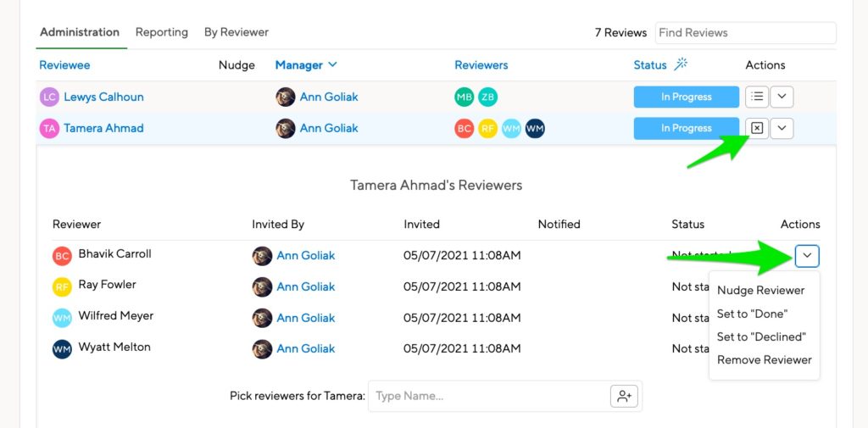The image size is (868, 428).
Task: Collapse Tamera Ahmad's reviewers panel with the X icon
Action: tap(757, 129)
